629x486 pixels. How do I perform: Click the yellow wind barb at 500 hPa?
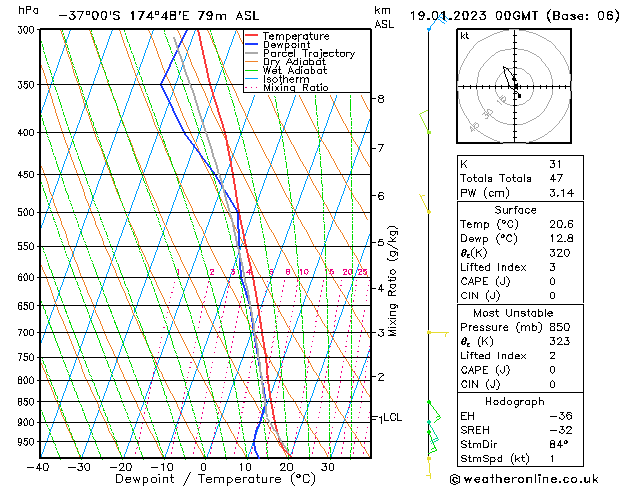425,204
